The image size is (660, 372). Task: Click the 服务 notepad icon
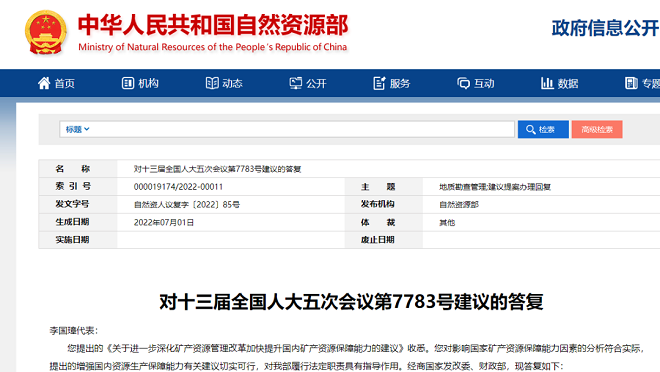[x=379, y=83]
